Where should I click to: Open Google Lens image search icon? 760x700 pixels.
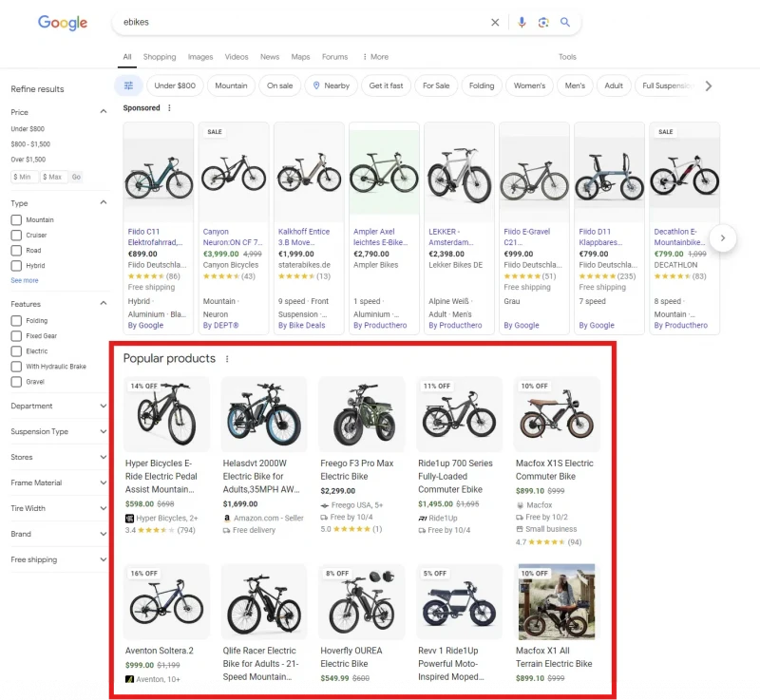(x=543, y=22)
